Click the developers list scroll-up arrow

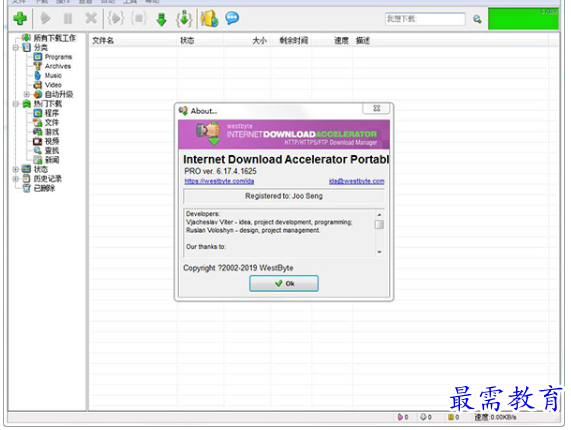point(379,214)
